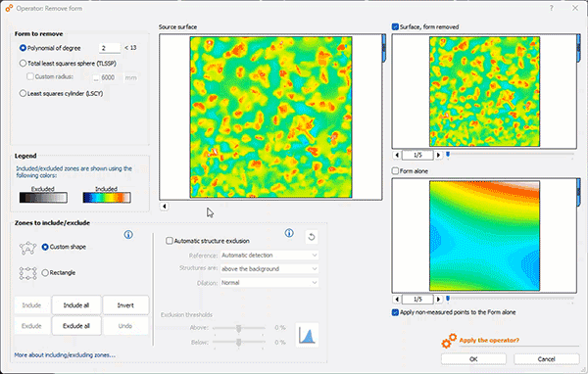Click the Excluded grayscale color legend

(x=43, y=198)
